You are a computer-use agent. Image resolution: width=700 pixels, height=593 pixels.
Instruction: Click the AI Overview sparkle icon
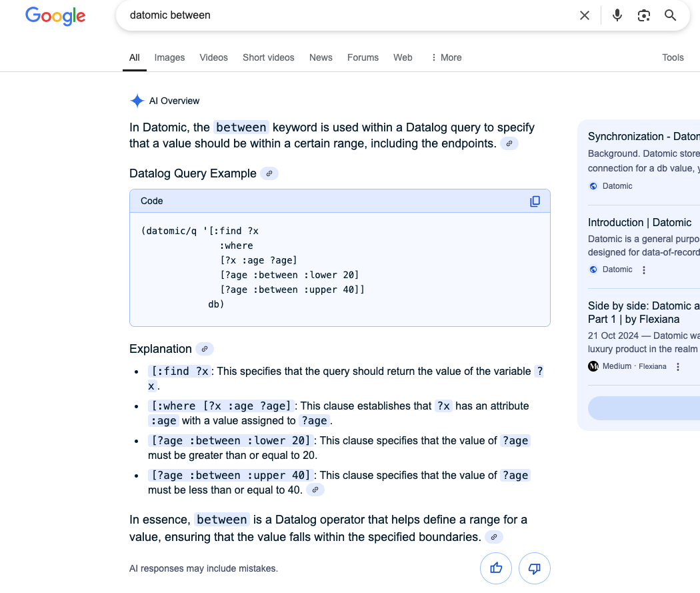coord(137,101)
